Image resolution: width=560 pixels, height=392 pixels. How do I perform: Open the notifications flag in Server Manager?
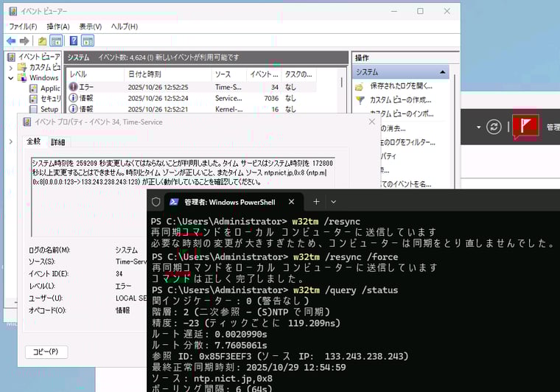[525, 126]
